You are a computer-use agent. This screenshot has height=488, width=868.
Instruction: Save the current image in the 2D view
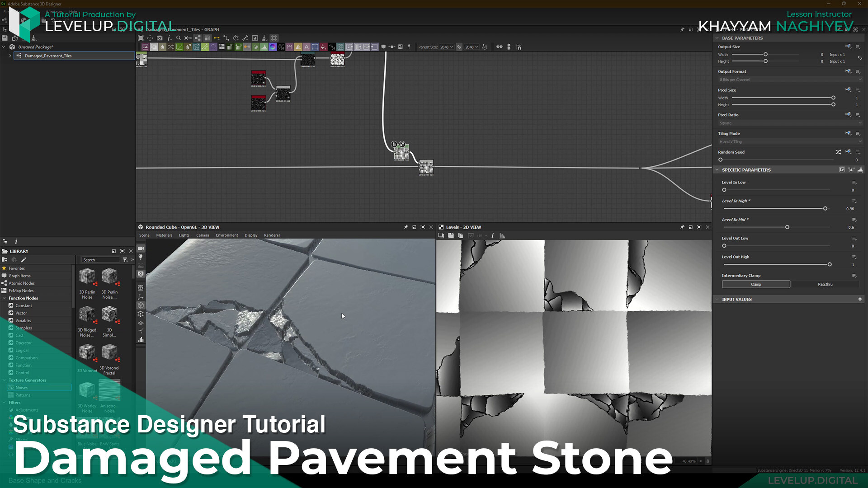[x=450, y=235]
